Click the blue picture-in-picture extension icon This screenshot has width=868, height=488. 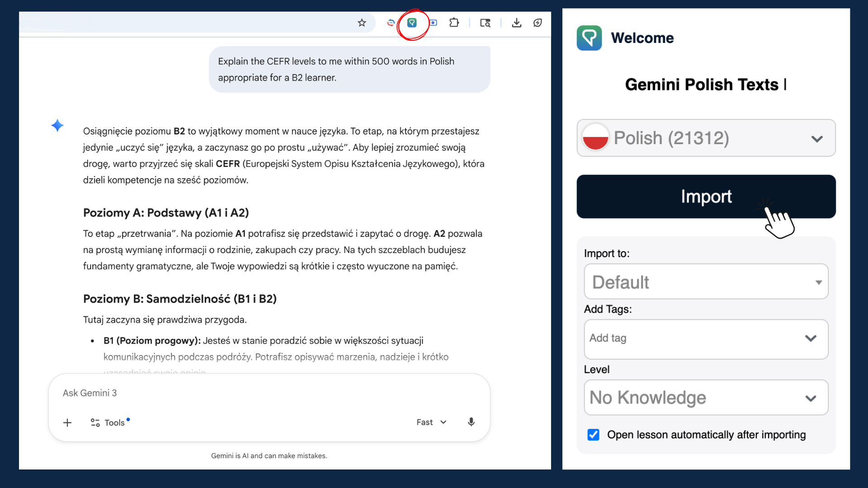click(x=433, y=23)
